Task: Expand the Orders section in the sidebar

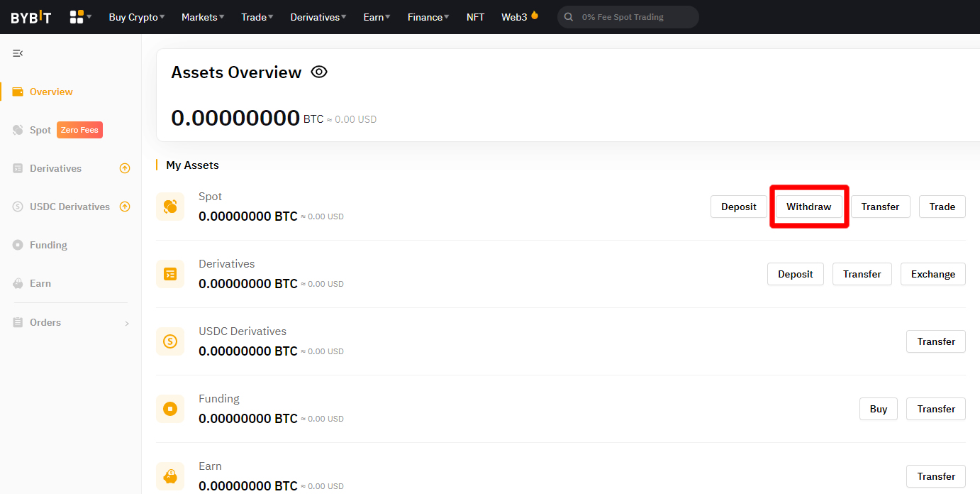Action: (x=128, y=322)
